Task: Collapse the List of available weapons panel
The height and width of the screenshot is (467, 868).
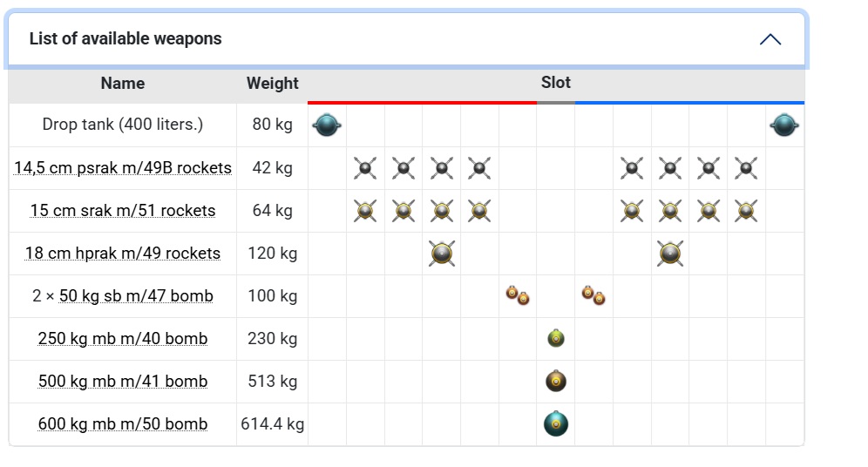Action: tap(770, 39)
